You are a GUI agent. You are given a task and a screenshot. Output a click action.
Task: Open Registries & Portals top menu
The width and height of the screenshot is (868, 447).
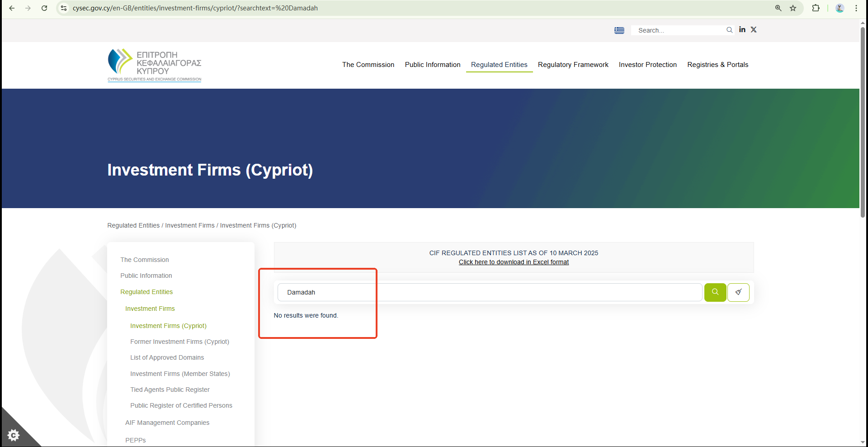click(718, 65)
